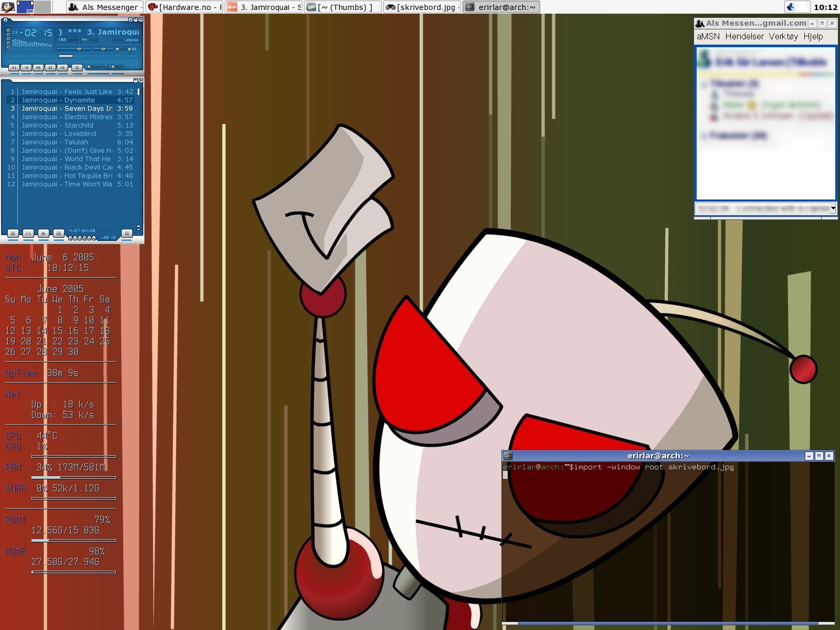This screenshot has width=840, height=630.
Task: Click the playlist misc options button
Action: [x=59, y=234]
